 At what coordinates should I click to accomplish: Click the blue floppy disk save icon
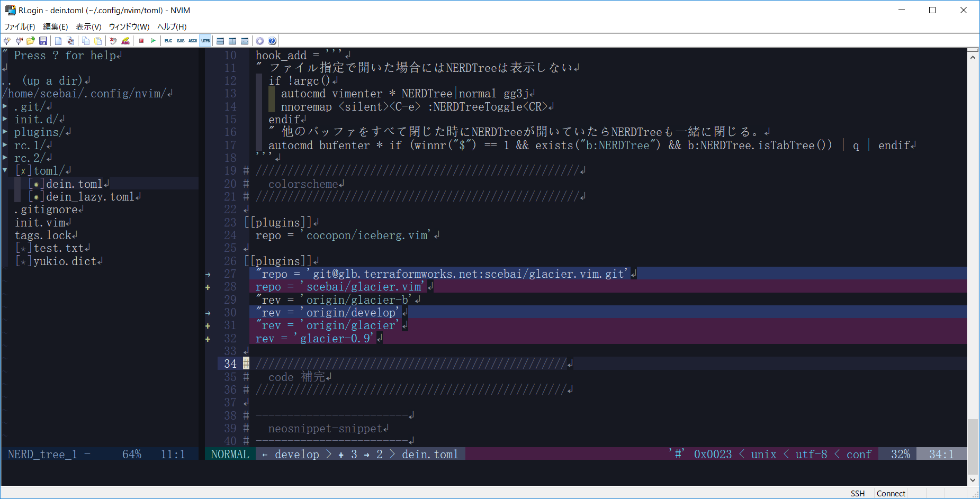tap(43, 41)
